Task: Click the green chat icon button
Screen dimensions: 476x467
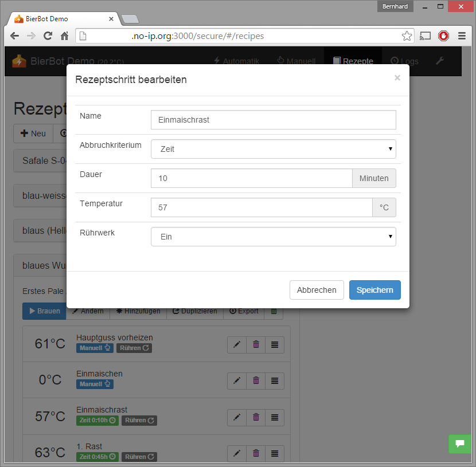Action: [x=459, y=444]
